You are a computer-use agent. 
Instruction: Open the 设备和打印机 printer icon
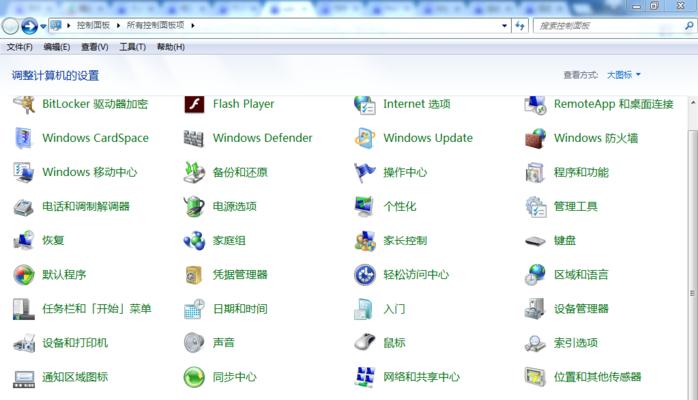[x=24, y=343]
